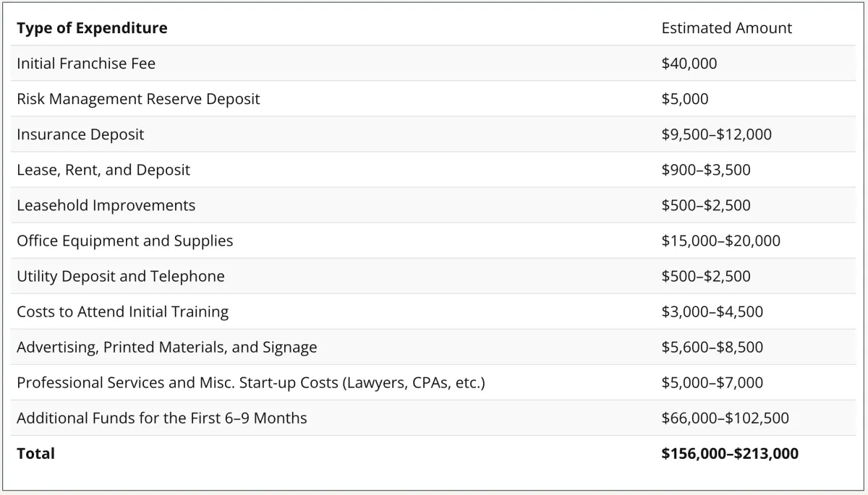Click the $9,500–$12,000 amount cell
The width and height of the screenshot is (868, 495).
point(716,134)
